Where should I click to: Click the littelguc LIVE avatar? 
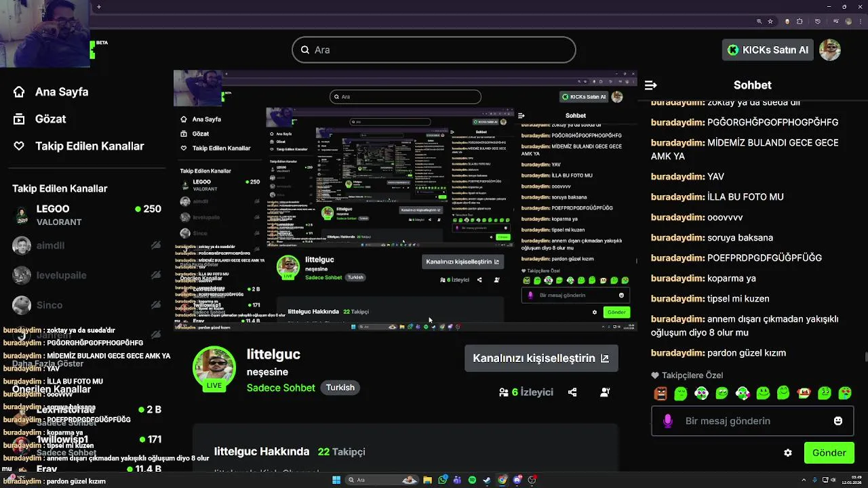coord(214,369)
